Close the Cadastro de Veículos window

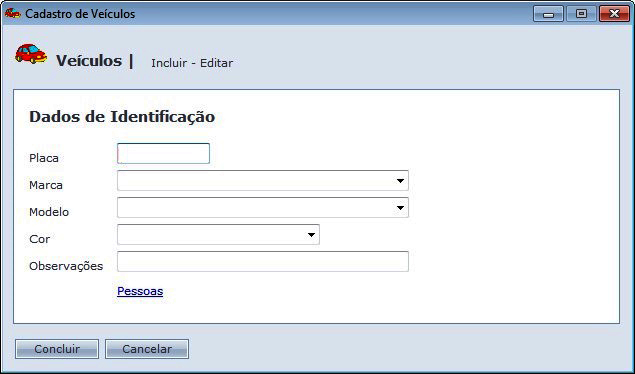[614, 14]
